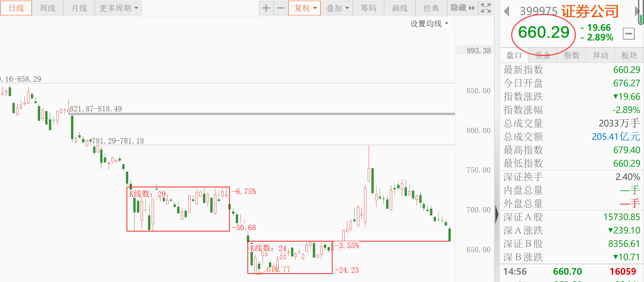Open 设置均线 moving average settings
Image resolution: width=644 pixels, height=282 pixels.
[x=429, y=24]
